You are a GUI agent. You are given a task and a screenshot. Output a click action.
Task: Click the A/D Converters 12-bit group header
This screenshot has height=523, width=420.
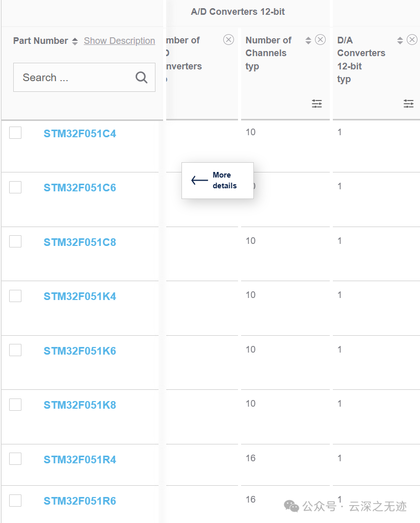coord(238,12)
